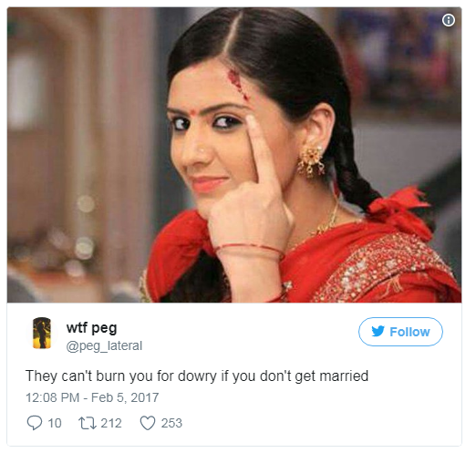The height and width of the screenshot is (453, 476).
Task: Open the tweet's attached photo
Action: 234,155
